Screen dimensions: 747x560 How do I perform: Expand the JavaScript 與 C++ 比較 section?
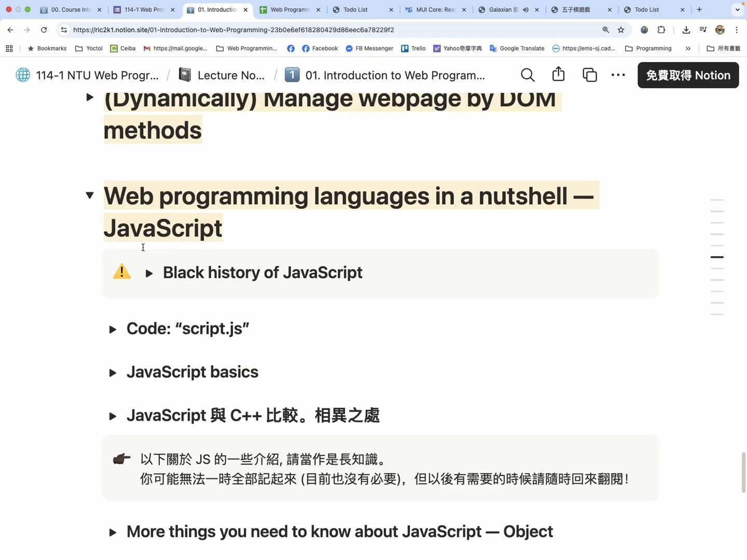113,416
